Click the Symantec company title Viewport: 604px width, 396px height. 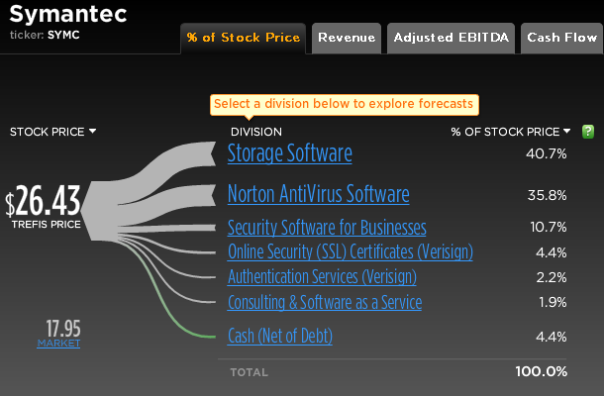tap(68, 14)
